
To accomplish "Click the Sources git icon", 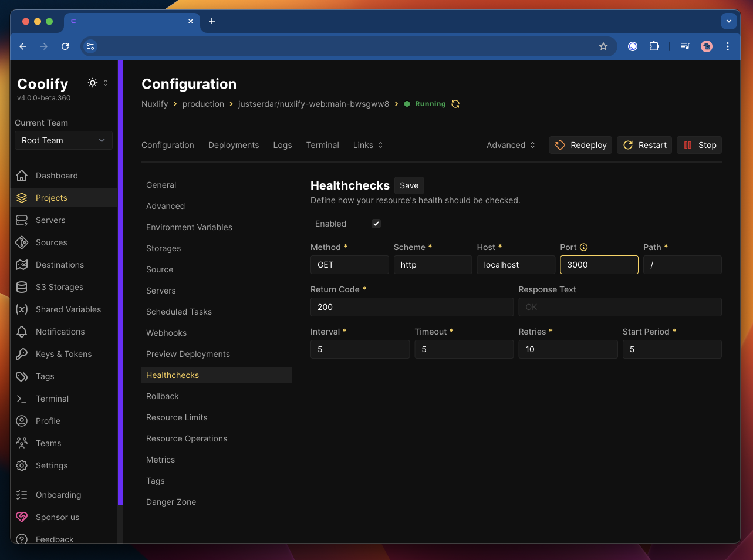I will [x=22, y=242].
